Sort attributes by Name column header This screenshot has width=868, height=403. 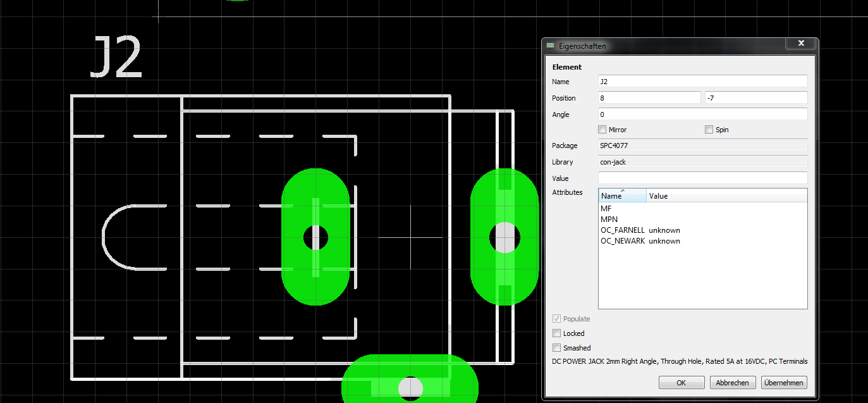click(x=623, y=196)
